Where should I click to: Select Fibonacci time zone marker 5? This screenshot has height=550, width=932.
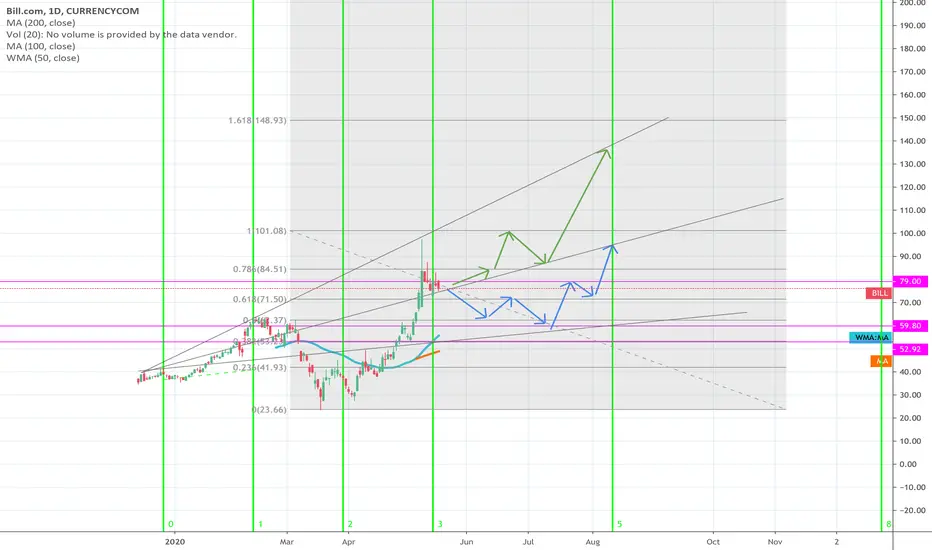(619, 524)
